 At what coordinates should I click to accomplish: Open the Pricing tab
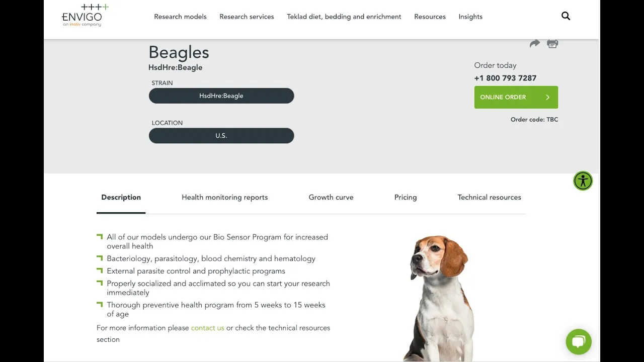[406, 198]
